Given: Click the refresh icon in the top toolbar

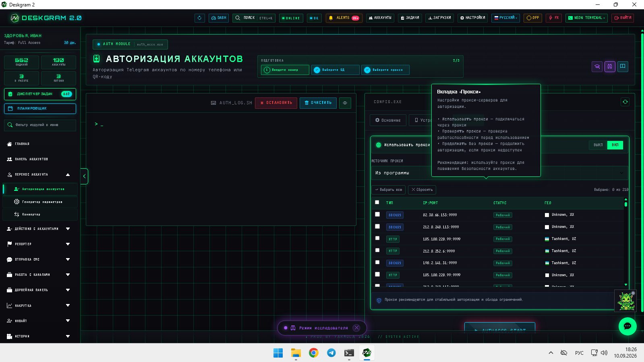Looking at the screenshot, I should (199, 18).
